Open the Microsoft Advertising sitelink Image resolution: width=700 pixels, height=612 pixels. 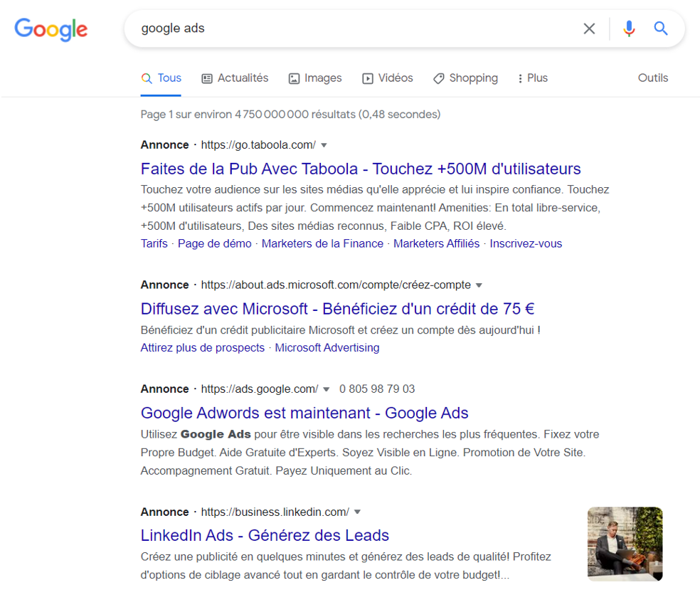click(x=327, y=347)
